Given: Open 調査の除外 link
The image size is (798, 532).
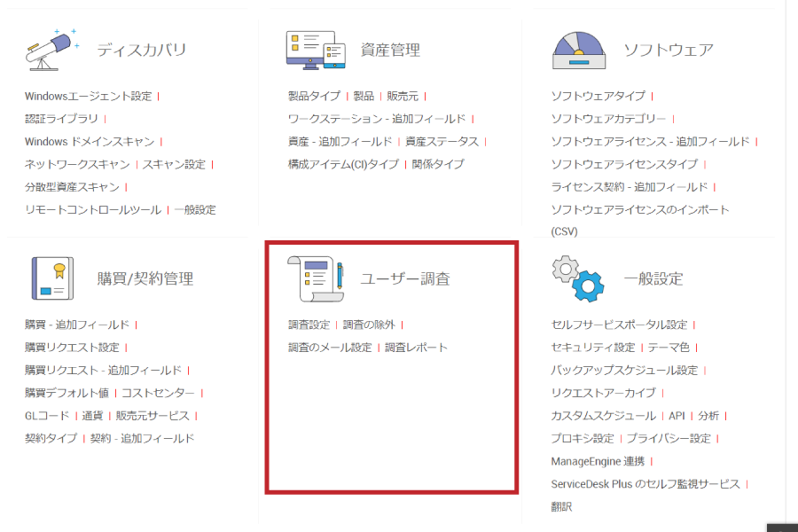Looking at the screenshot, I should (369, 325).
